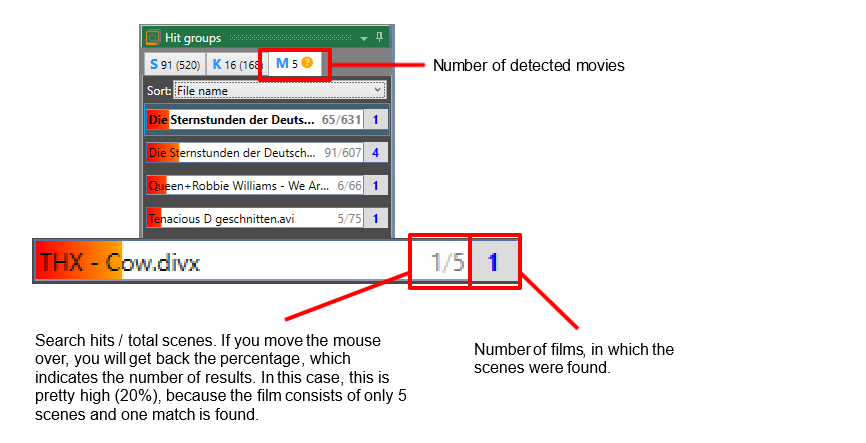
Task: Select the bold Die Sternstunden 65/631 row
Action: 267,119
